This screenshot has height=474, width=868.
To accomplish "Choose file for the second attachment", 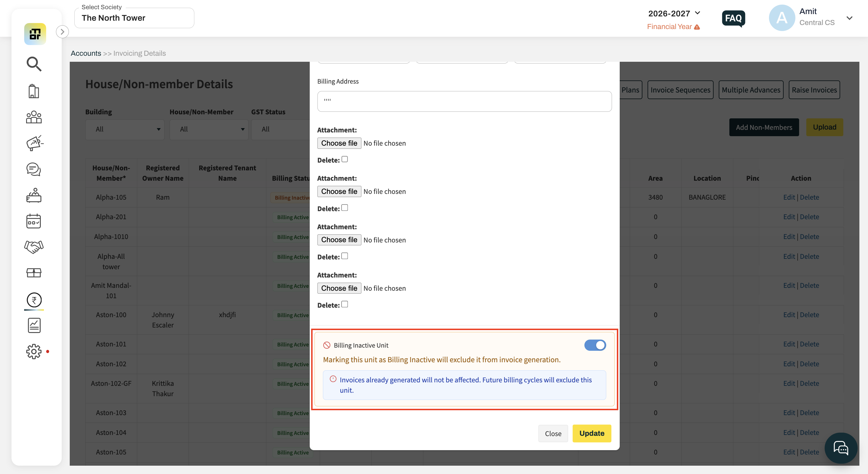I will (x=339, y=191).
